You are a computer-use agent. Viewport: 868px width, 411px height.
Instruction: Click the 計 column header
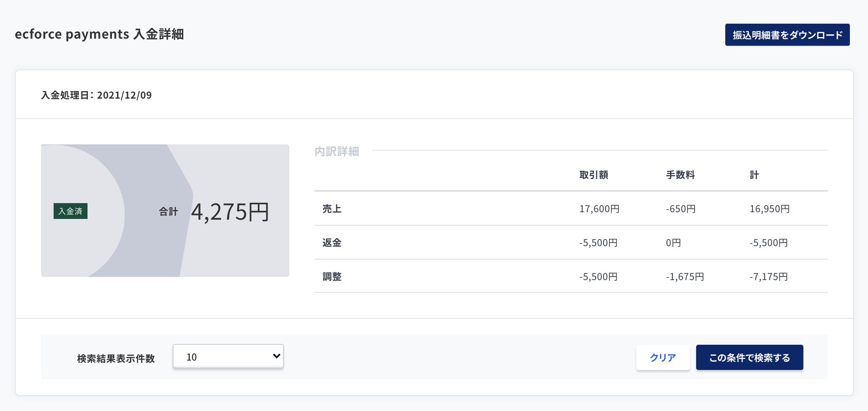pyautogui.click(x=754, y=175)
